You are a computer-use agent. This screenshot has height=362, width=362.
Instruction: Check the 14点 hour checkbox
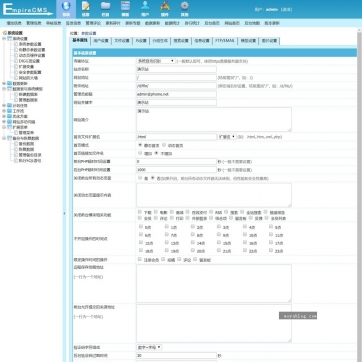(x=193, y=243)
